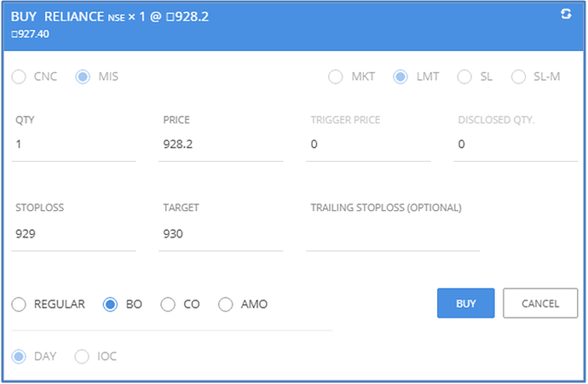588x384 pixels.
Task: Edit the PRICE field showing 928.2
Action: click(x=222, y=145)
